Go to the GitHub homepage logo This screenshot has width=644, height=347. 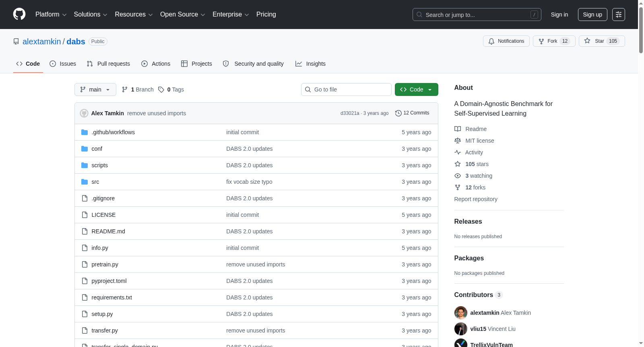[x=19, y=14]
